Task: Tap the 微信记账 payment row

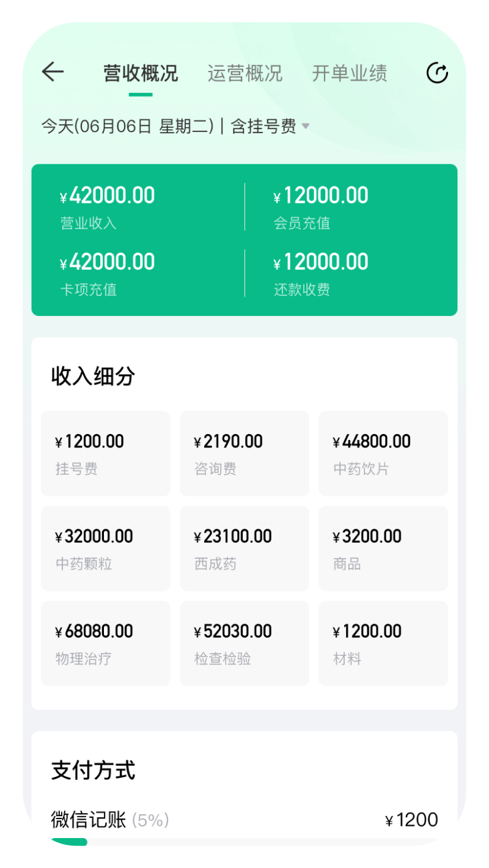Action: tap(244, 820)
